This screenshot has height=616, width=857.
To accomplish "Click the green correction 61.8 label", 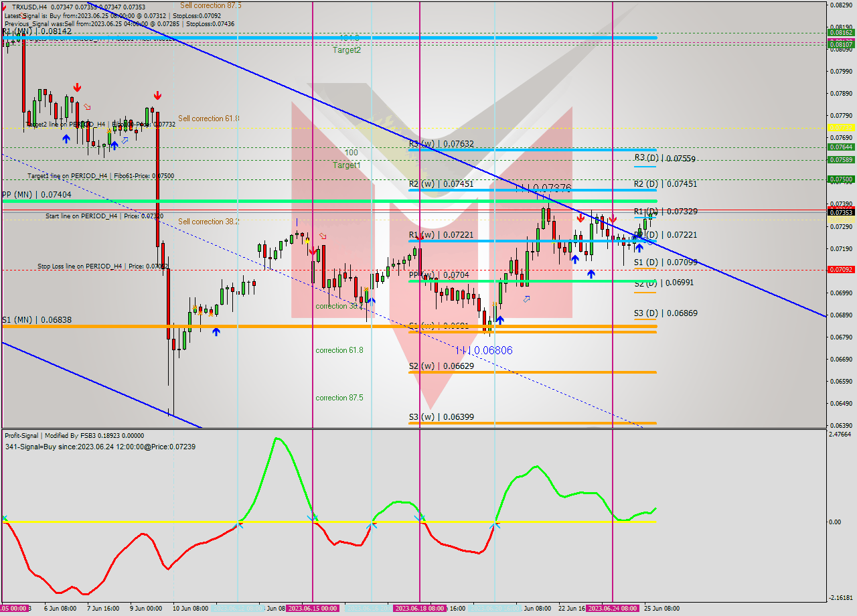I will click(339, 350).
